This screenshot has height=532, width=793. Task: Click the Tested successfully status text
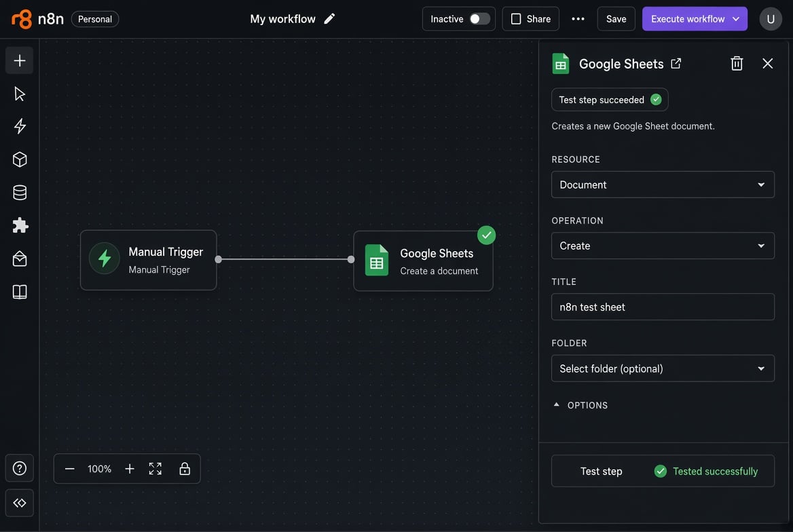pyautogui.click(x=715, y=472)
